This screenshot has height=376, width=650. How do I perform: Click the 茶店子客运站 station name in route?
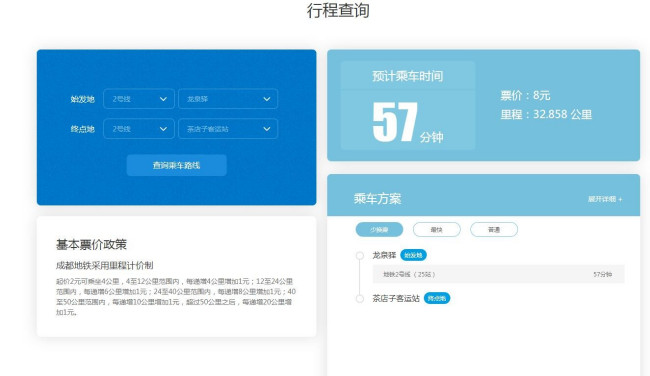pos(396,298)
